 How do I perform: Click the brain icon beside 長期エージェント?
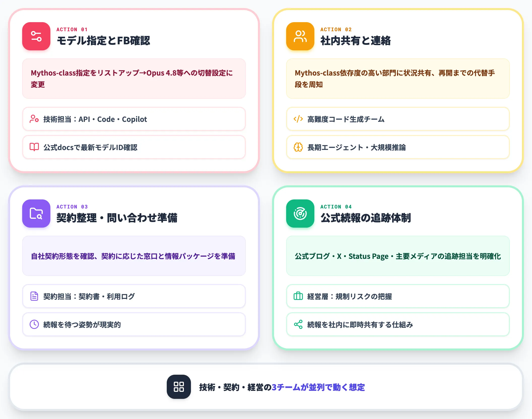coord(298,147)
